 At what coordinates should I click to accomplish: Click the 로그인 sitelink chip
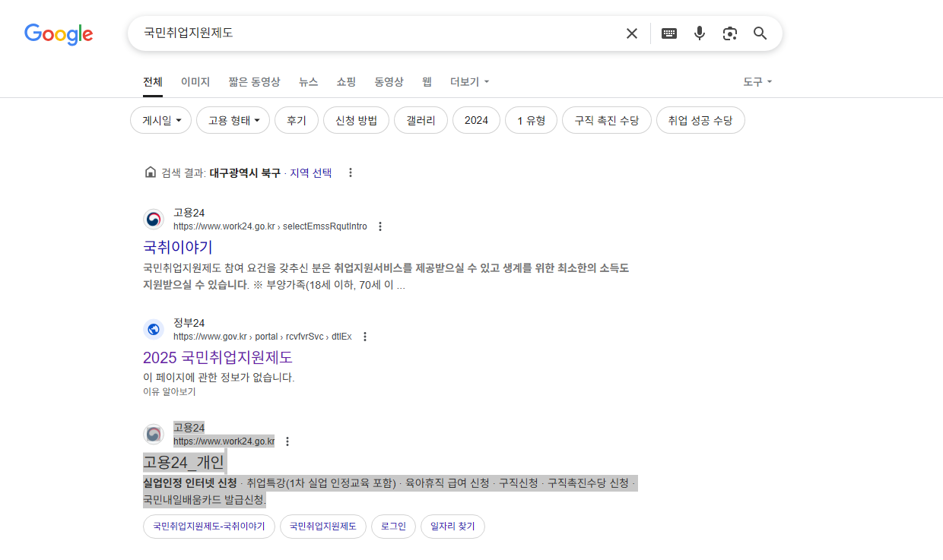tap(393, 526)
